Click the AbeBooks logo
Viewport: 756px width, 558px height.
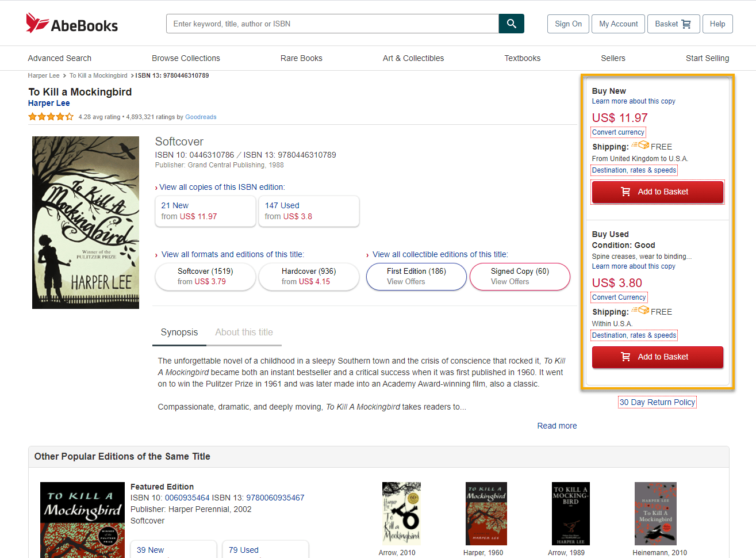click(x=71, y=22)
